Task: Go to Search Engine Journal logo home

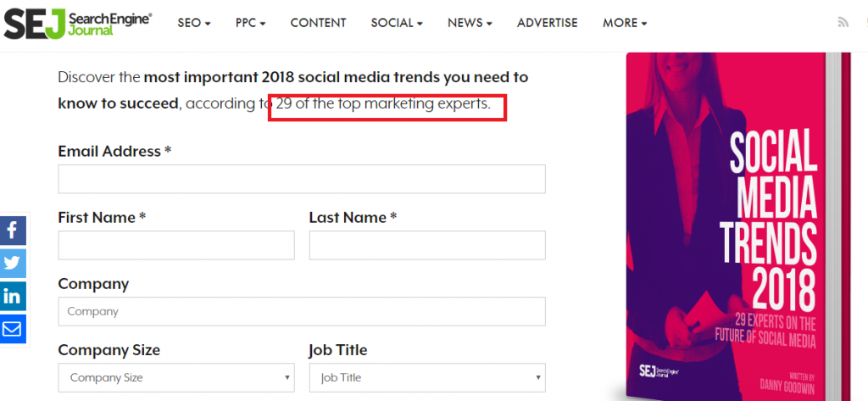Action: [x=77, y=23]
